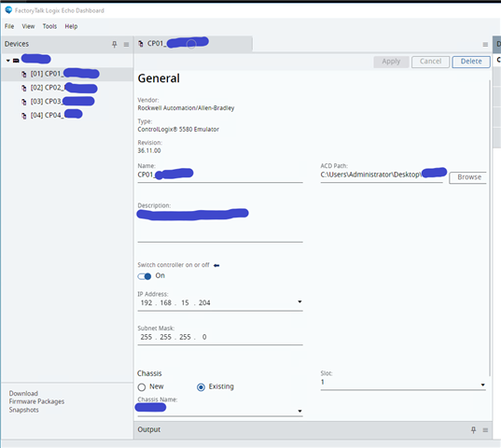Click the Name input field

pos(220,175)
